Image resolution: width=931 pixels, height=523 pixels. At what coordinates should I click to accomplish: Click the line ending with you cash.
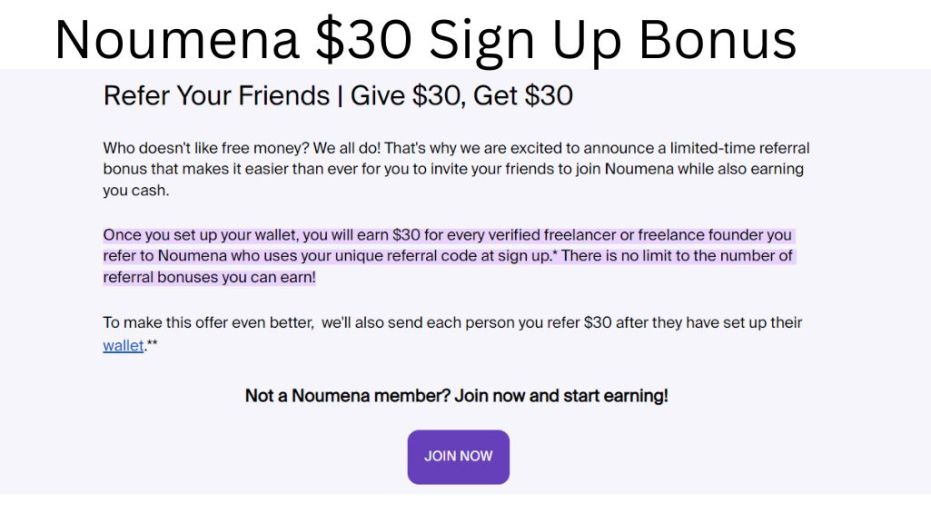[x=136, y=190]
